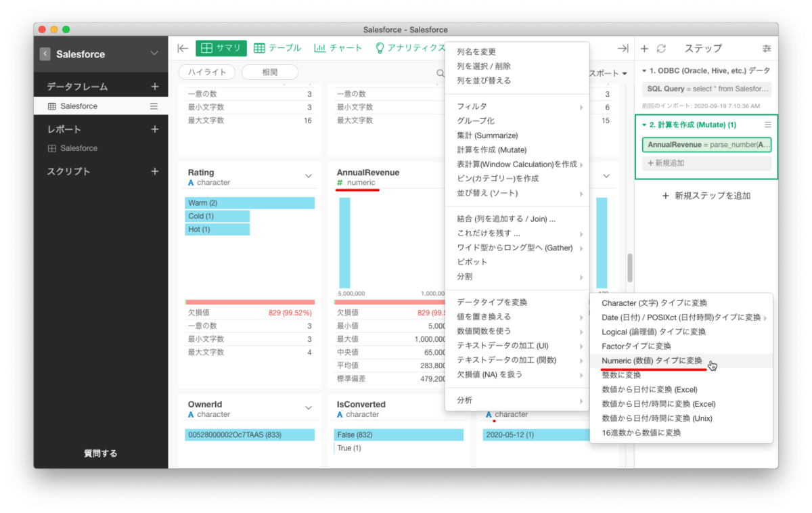The width and height of the screenshot is (812, 513).
Task: Open テキストデータの加工 (UI) submenu
Action: 517,346
